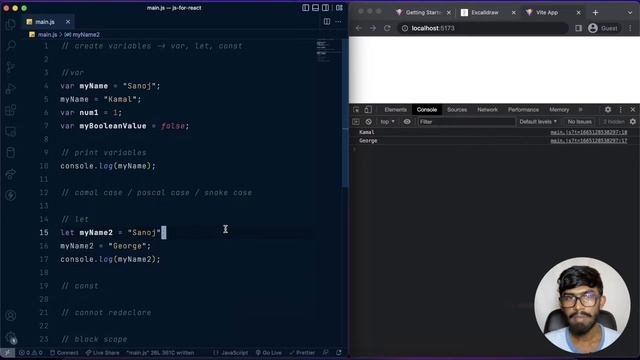
Task: Open the source link for Kamal log
Action: click(x=589, y=132)
